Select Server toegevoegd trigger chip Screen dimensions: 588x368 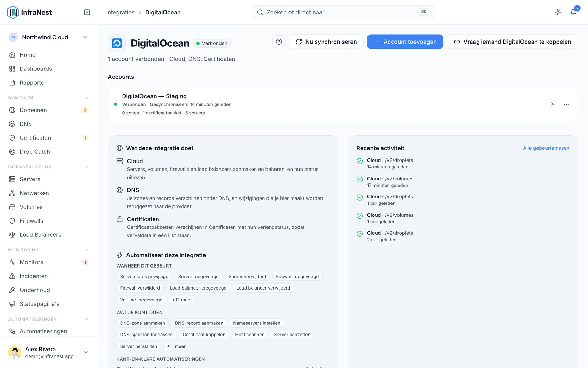click(x=199, y=277)
